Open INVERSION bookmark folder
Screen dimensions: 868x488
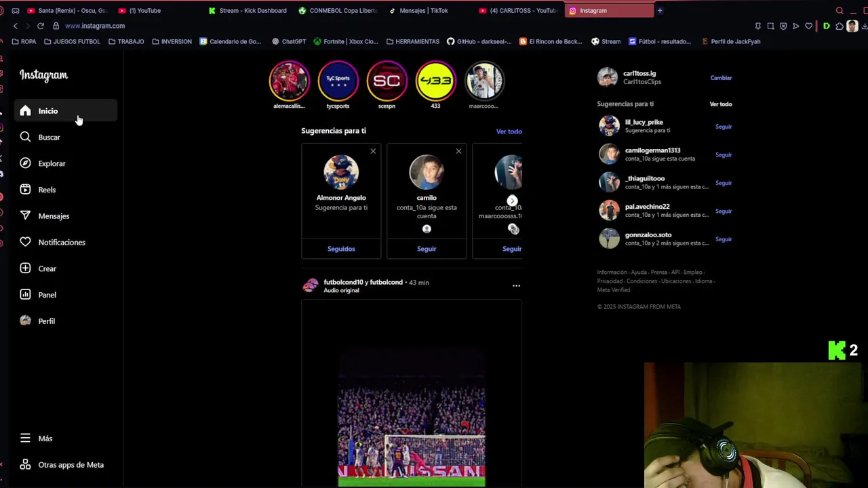[172, 41]
